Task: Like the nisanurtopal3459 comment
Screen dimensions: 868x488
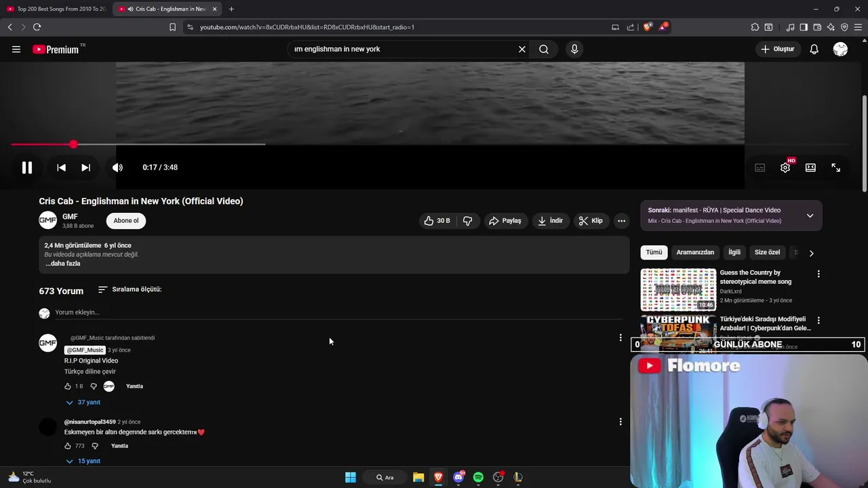Action: click(x=68, y=446)
